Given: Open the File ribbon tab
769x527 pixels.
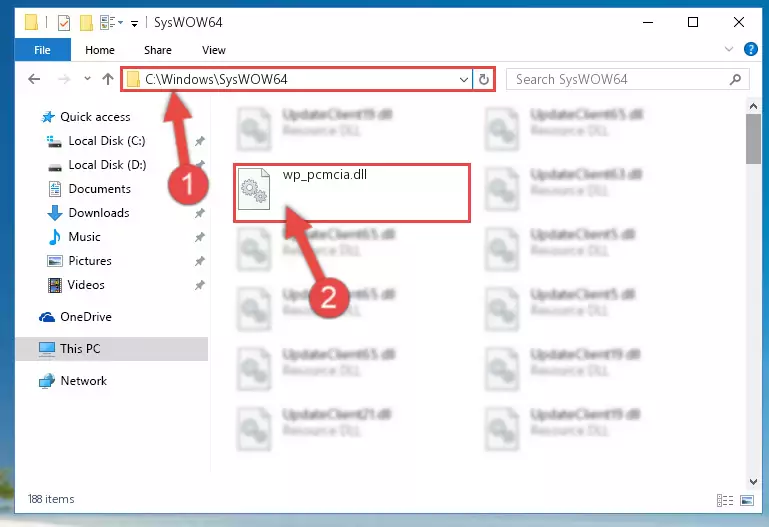Looking at the screenshot, I should 42,50.
